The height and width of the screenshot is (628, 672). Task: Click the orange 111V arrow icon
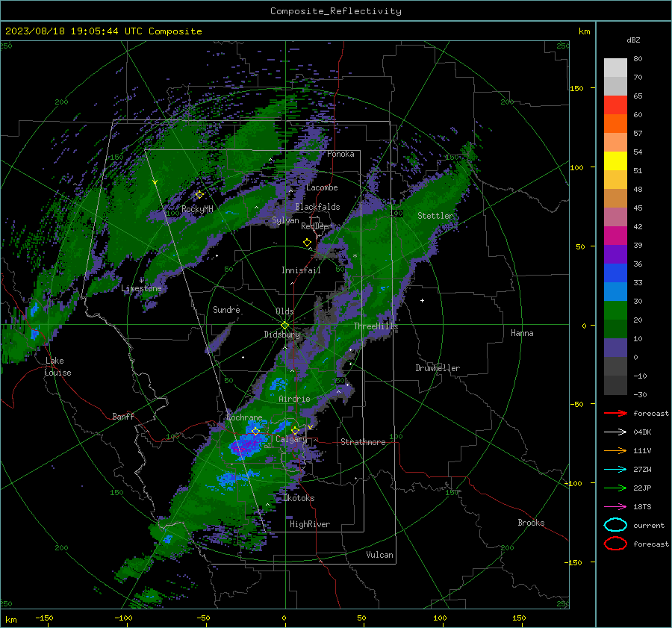pyautogui.click(x=615, y=450)
